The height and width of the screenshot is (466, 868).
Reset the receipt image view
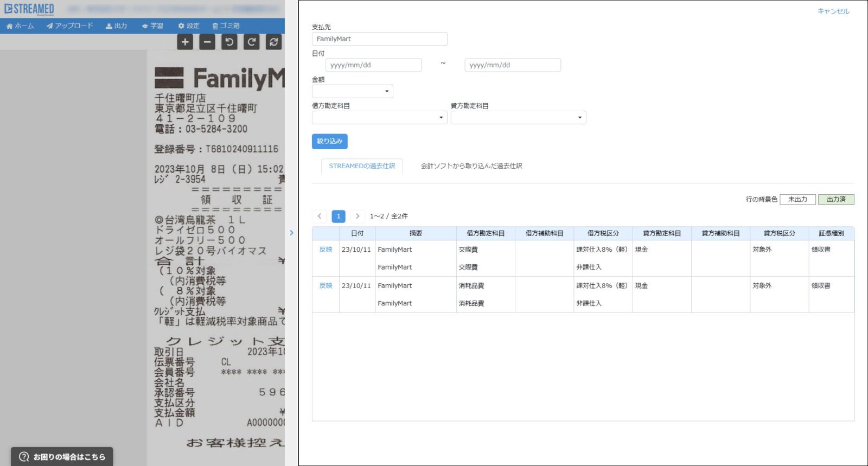pyautogui.click(x=274, y=42)
